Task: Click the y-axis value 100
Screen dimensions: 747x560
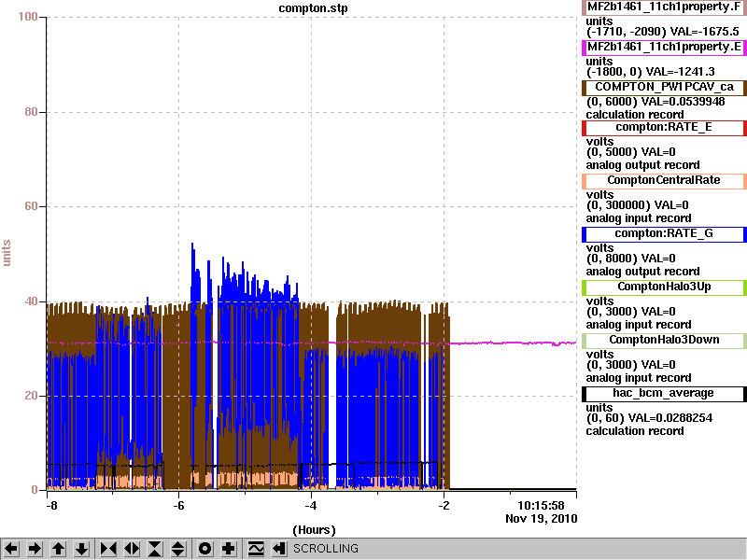Action: pyautogui.click(x=28, y=17)
